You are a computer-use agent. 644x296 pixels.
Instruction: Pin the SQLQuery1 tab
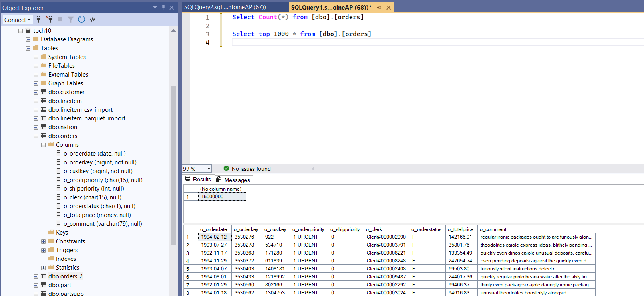[379, 7]
